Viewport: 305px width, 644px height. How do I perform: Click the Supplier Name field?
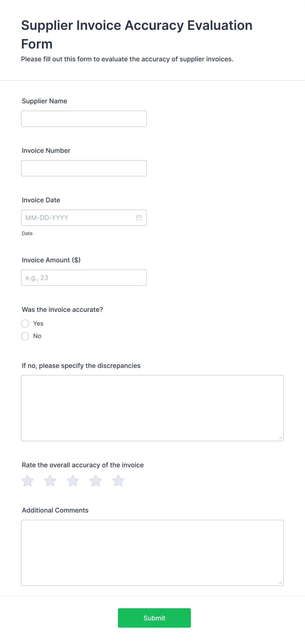(84, 119)
